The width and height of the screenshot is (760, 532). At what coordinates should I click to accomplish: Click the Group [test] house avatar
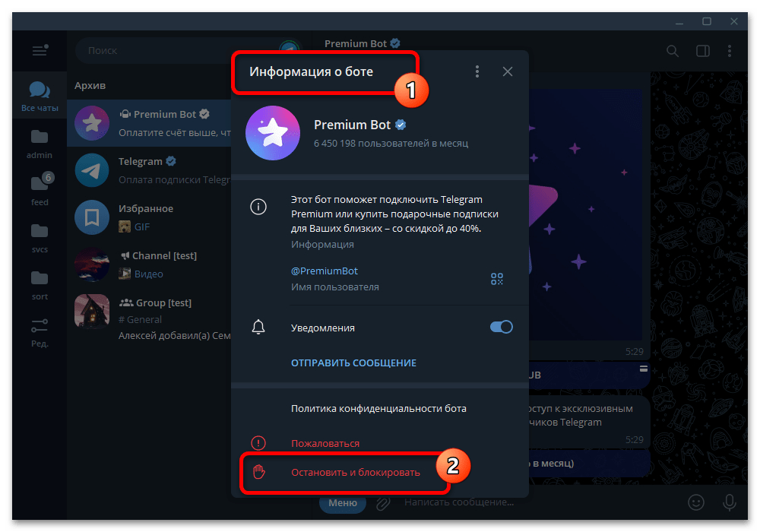coord(92,312)
